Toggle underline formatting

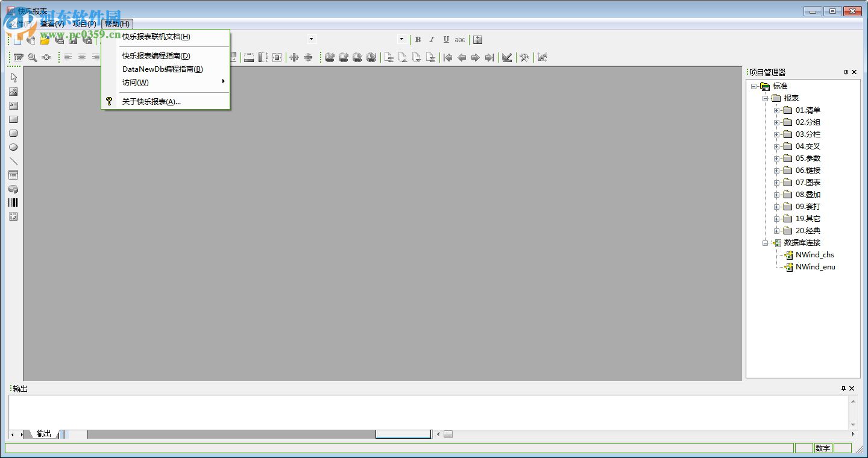446,40
